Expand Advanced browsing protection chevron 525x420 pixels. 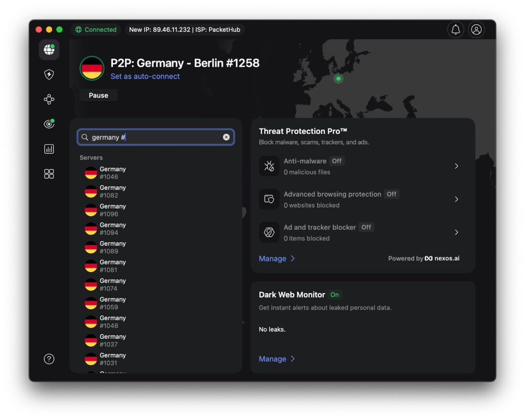[456, 199]
